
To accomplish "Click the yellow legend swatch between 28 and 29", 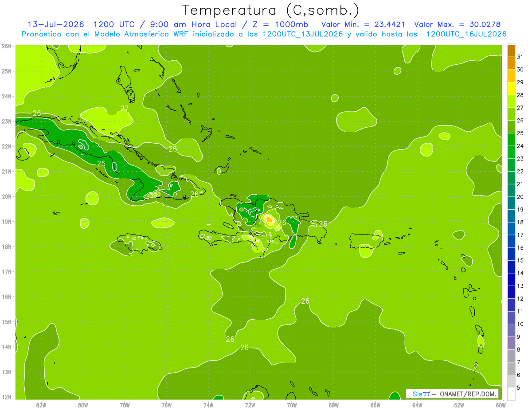I will click(x=511, y=88).
